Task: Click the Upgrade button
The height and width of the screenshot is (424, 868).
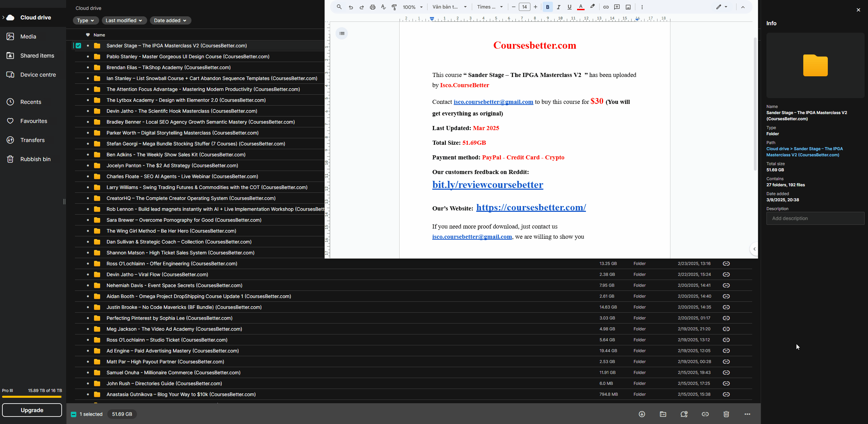Action: (x=32, y=410)
